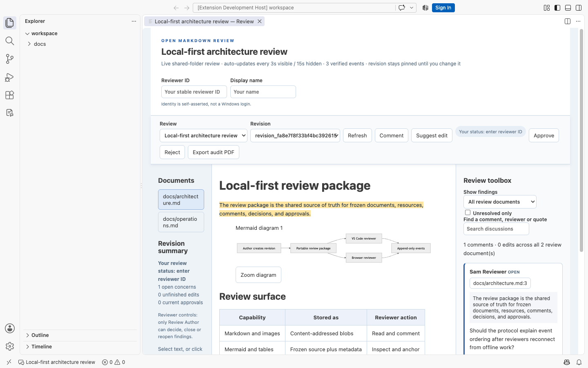Viewport: 588px width, 368px height.
Task: Open the Explorer view in activity bar
Action: (10, 23)
